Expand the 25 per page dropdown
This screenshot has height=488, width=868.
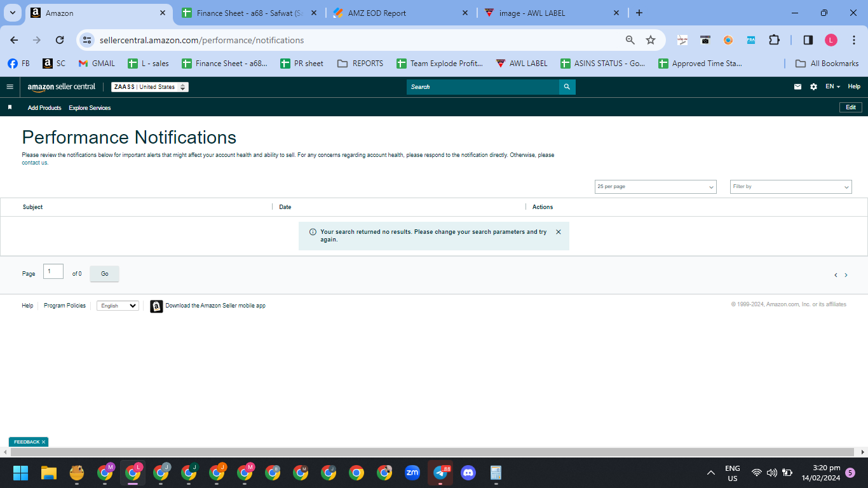click(655, 187)
